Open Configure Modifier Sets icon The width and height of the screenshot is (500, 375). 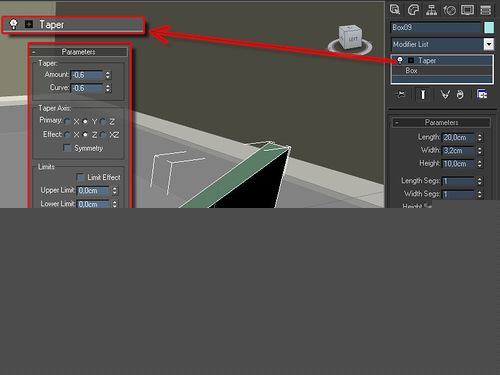[482, 95]
